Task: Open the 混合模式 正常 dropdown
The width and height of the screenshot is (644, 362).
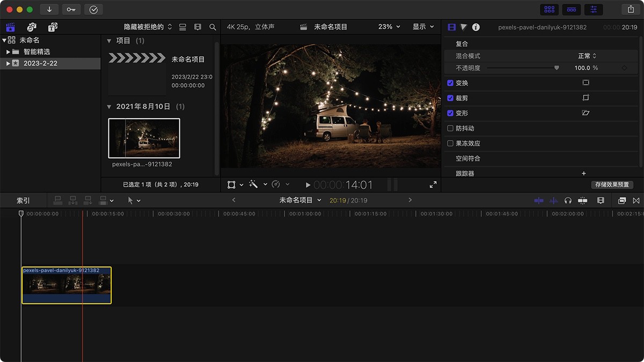Action: [x=587, y=56]
